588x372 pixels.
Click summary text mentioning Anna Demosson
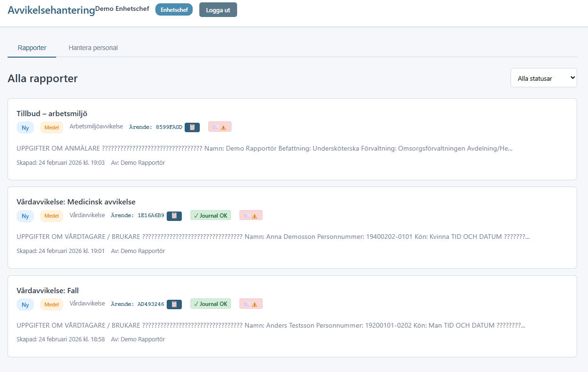[273, 237]
